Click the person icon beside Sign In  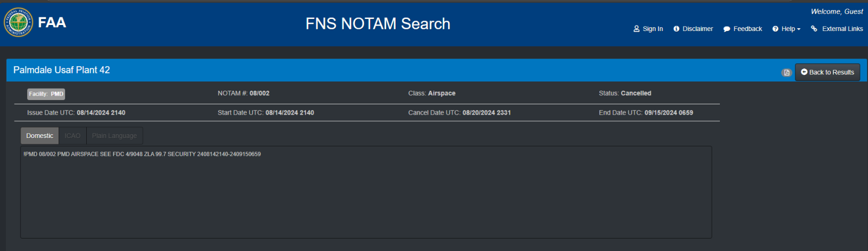(636, 29)
